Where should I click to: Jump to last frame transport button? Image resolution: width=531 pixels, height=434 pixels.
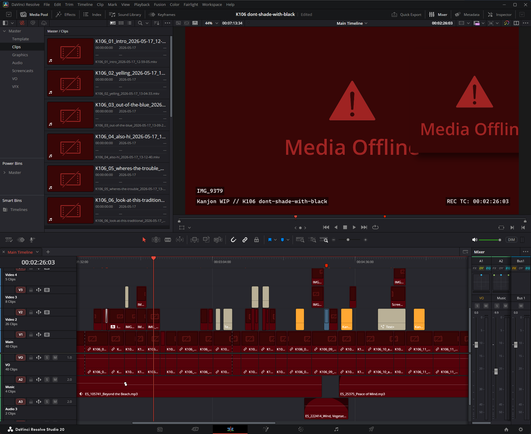click(x=364, y=227)
